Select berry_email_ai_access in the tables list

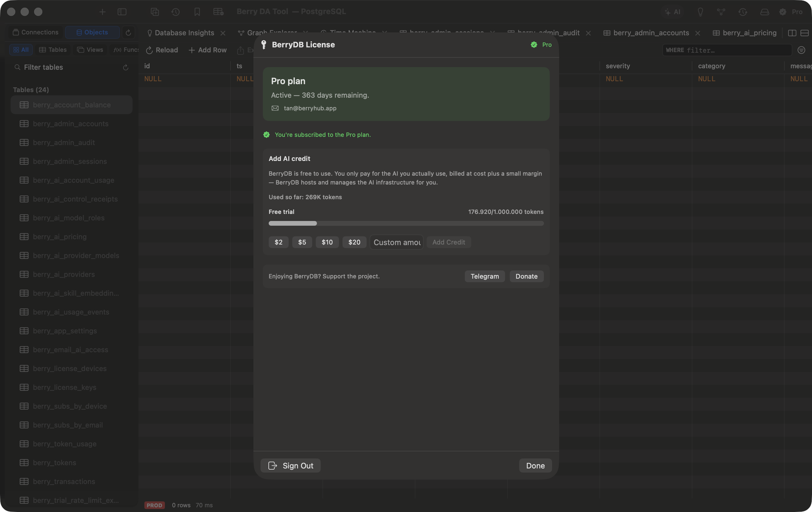coord(71,350)
